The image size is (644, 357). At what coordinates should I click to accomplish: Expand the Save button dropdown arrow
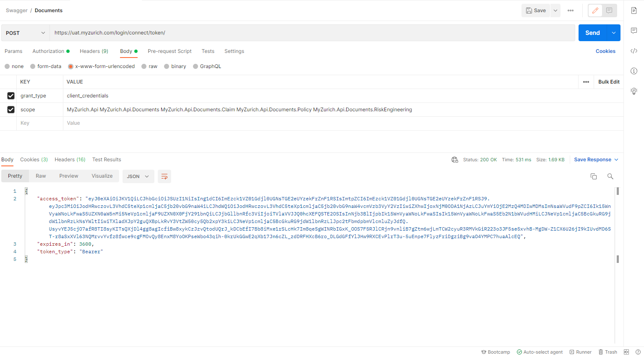[x=555, y=10]
